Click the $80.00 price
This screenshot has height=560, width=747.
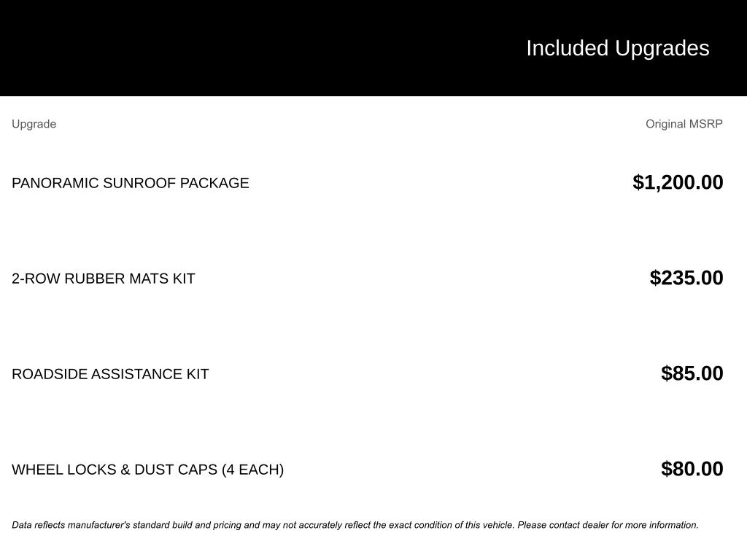[x=692, y=469]
